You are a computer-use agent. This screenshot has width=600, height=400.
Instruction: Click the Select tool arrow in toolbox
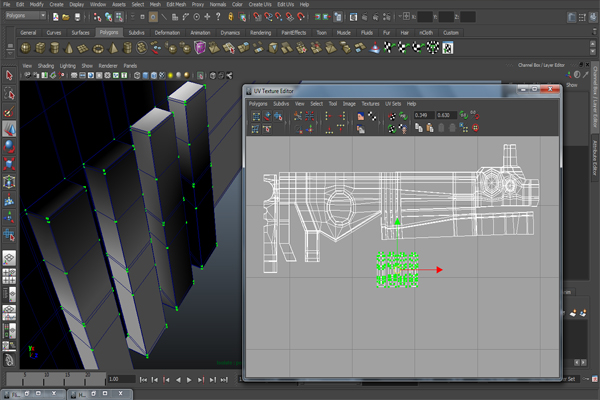[x=9, y=75]
